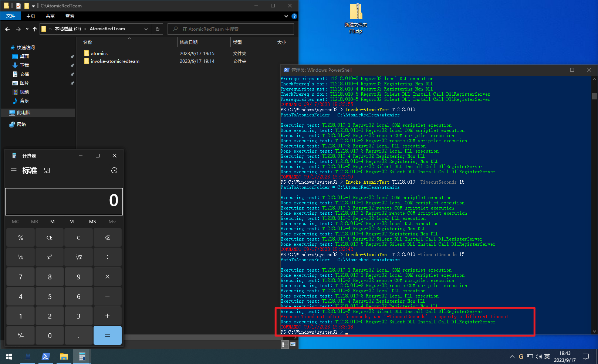
Task: Toggle calculator keep-on-top mode icon
Action: pyautogui.click(x=47, y=170)
